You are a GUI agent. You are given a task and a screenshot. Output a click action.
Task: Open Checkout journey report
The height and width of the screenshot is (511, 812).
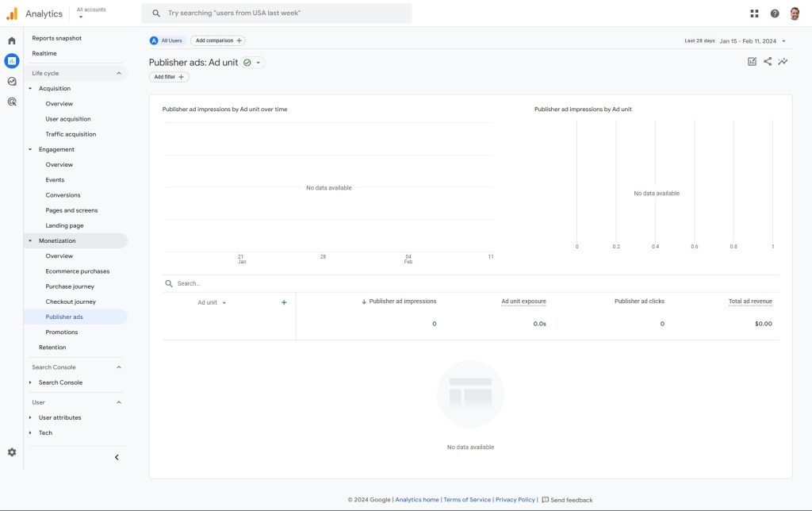71,302
